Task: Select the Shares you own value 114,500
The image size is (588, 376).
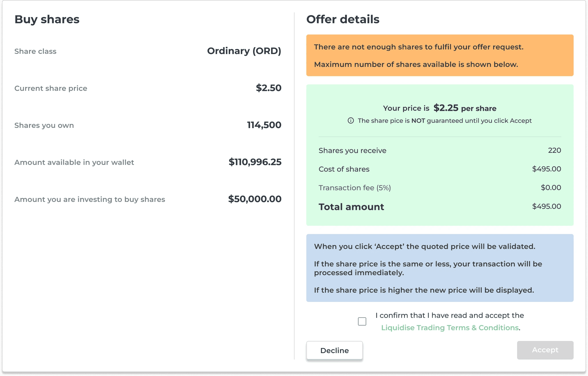Action: click(x=264, y=125)
